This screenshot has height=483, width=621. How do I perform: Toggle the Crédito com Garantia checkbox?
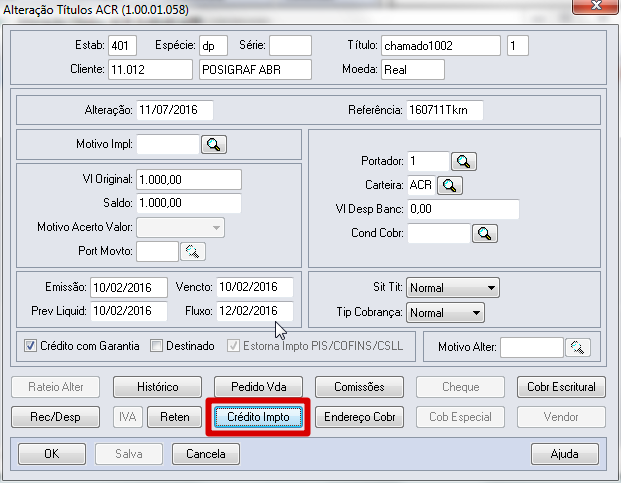pos(30,346)
